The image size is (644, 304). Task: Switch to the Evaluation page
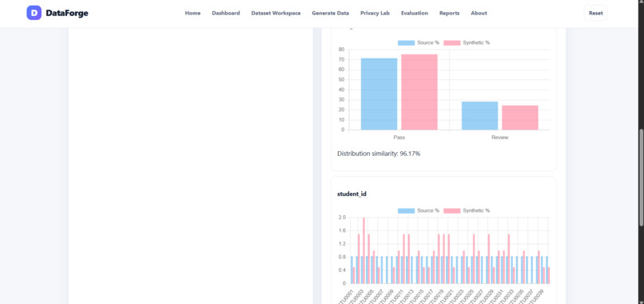coord(415,13)
